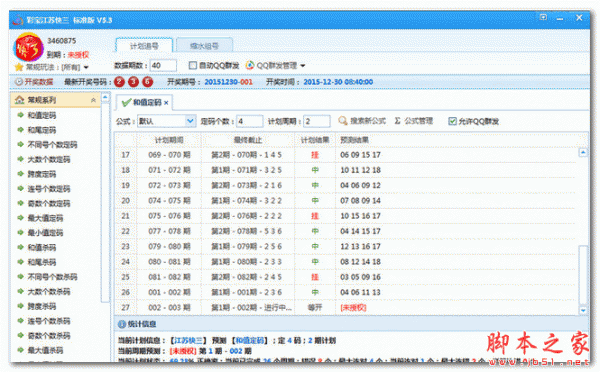
Task: Click the 开奖期号 value 20151230-001
Action: [x=228, y=82]
